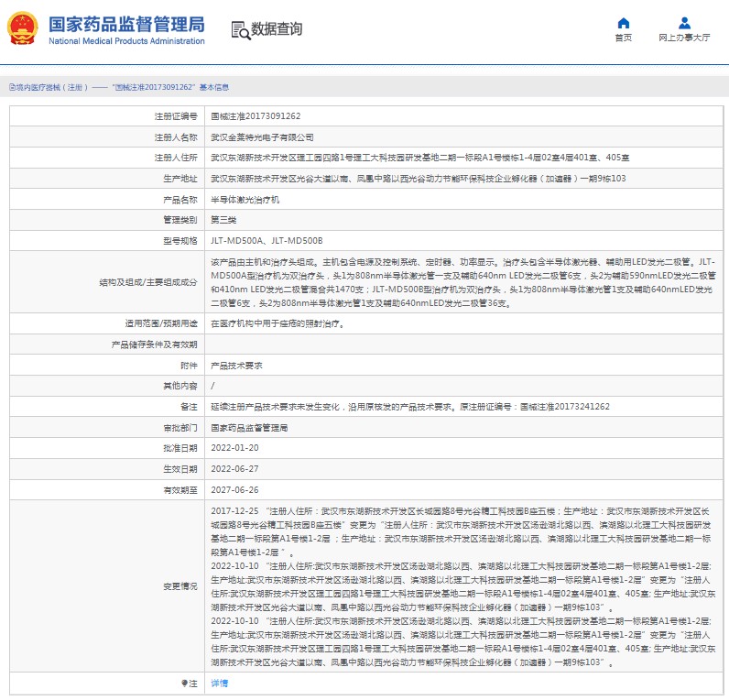The height and width of the screenshot is (700, 729).
Task: Click expiry date 2027-06-26
Action: tap(234, 490)
